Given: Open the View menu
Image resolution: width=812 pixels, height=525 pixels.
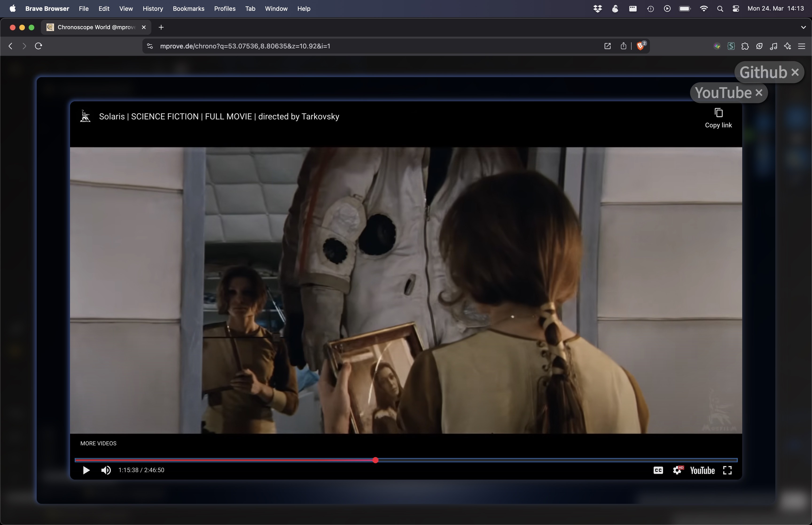Looking at the screenshot, I should pos(126,8).
